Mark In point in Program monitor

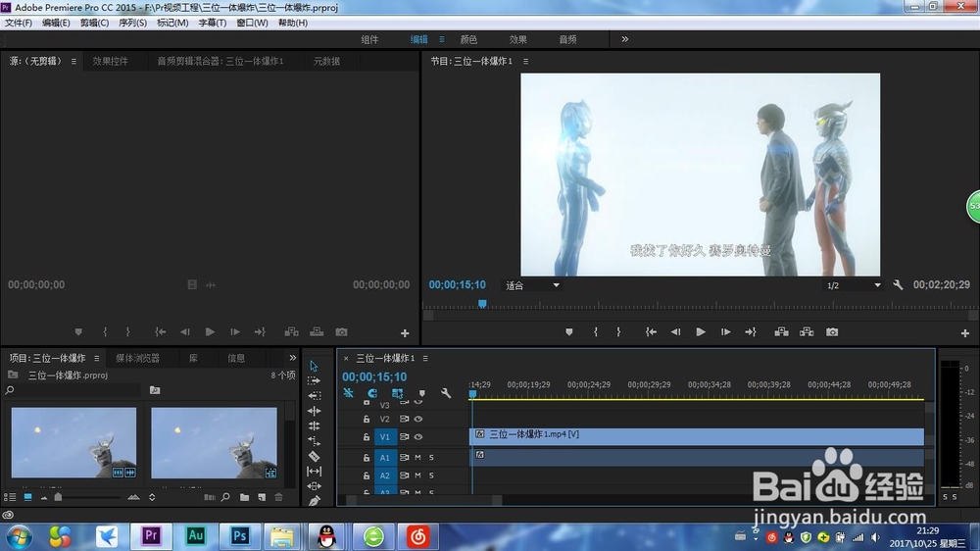(x=596, y=332)
